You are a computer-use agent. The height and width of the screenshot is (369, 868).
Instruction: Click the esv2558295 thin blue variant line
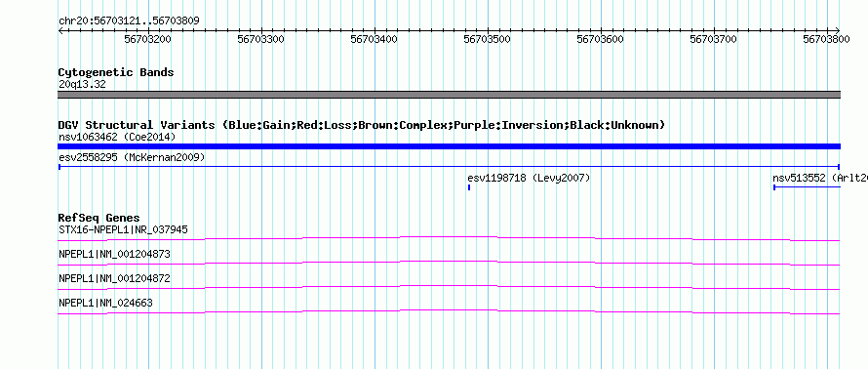pos(449,166)
